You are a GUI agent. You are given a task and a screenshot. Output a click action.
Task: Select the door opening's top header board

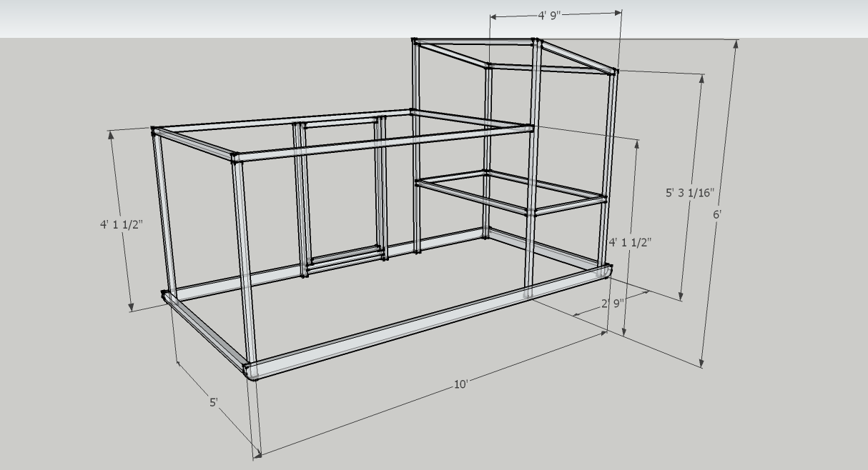tap(340, 122)
